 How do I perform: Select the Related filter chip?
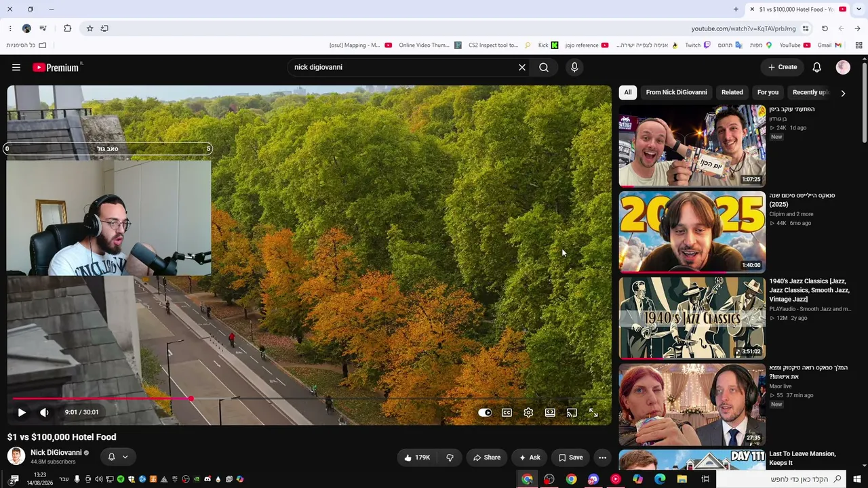[x=732, y=92]
